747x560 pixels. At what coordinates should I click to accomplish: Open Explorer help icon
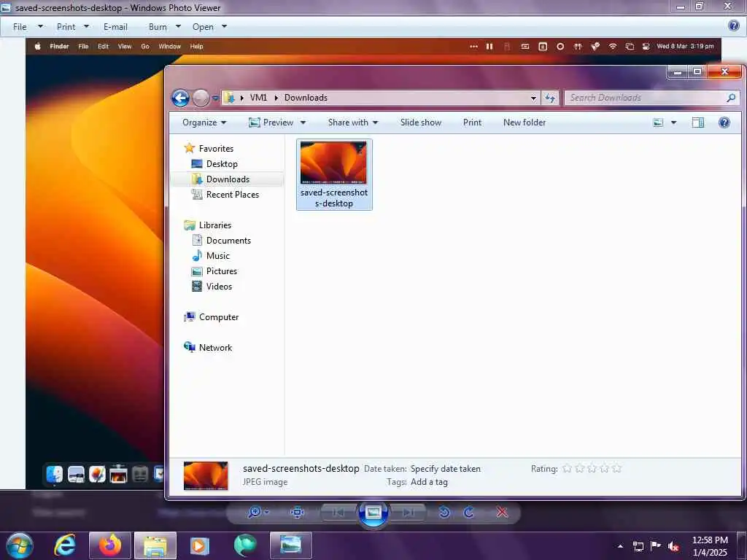pos(724,122)
